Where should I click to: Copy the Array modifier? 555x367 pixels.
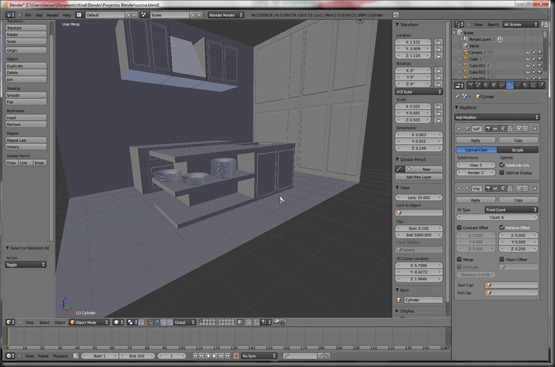(518, 200)
